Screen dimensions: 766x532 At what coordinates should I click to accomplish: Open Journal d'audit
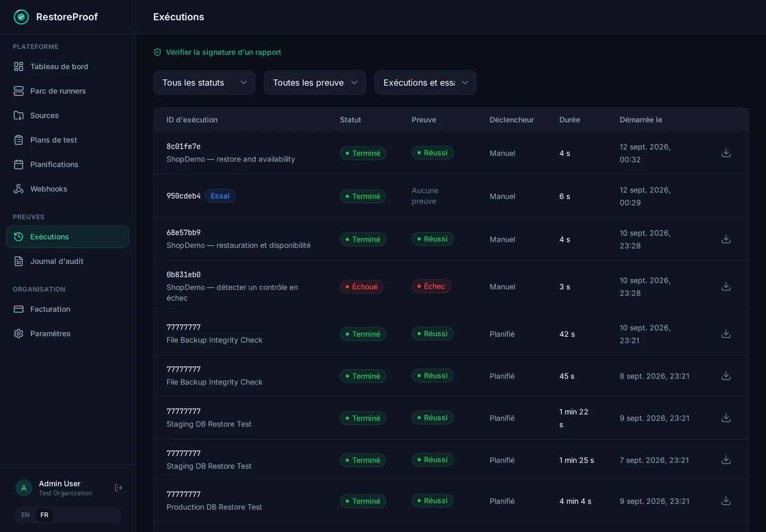pos(68,261)
